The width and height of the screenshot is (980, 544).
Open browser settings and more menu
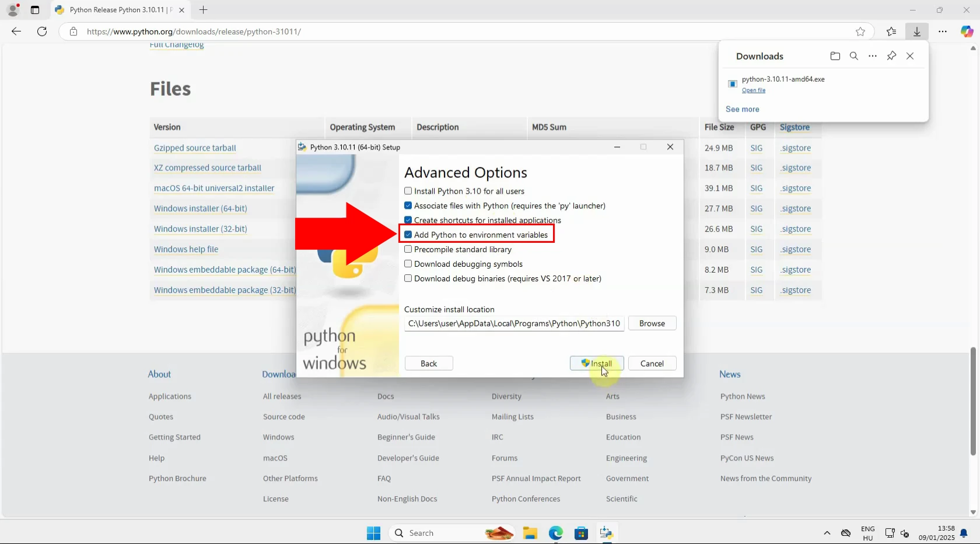(x=943, y=32)
